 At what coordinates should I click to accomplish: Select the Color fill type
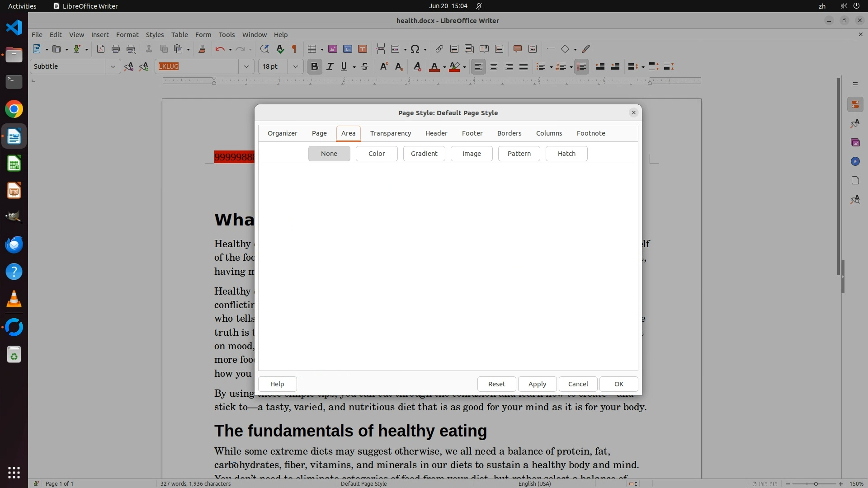(x=376, y=154)
